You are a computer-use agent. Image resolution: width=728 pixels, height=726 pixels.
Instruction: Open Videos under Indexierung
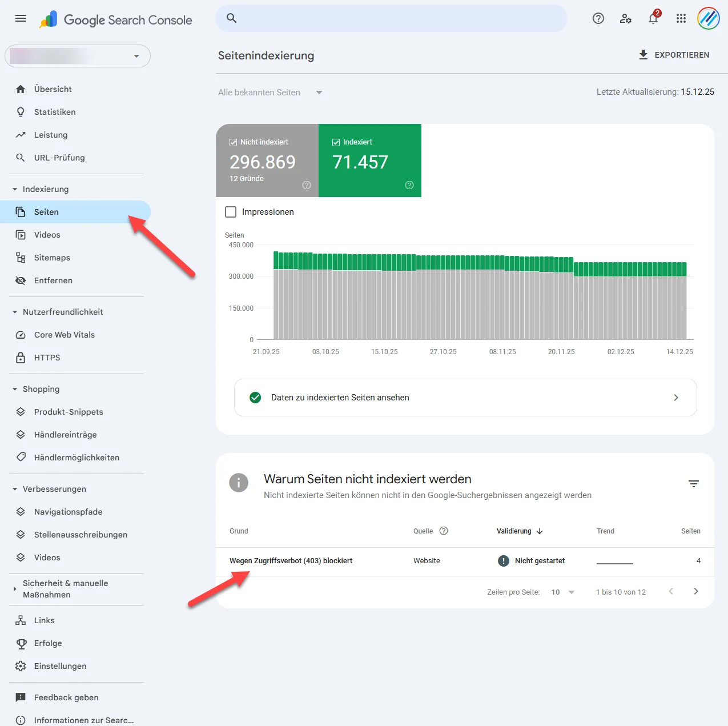[x=75, y=235]
